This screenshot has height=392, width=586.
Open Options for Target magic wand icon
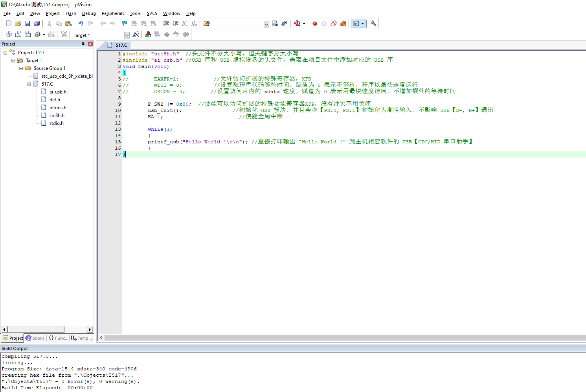point(136,35)
